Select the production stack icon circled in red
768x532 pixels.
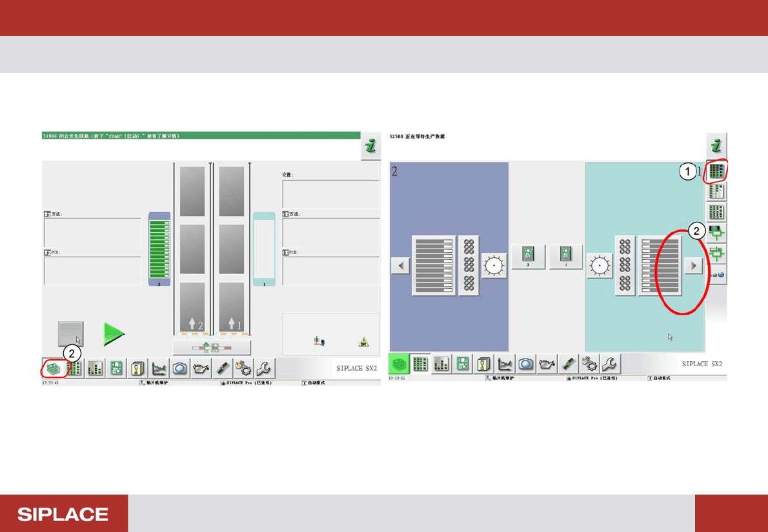pos(54,368)
